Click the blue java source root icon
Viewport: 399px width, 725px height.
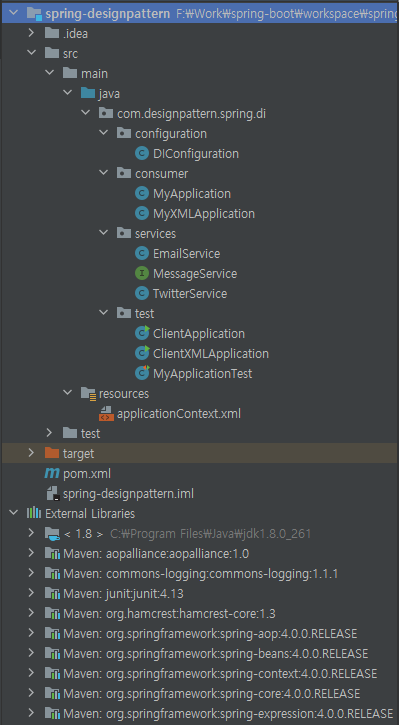pos(87,93)
